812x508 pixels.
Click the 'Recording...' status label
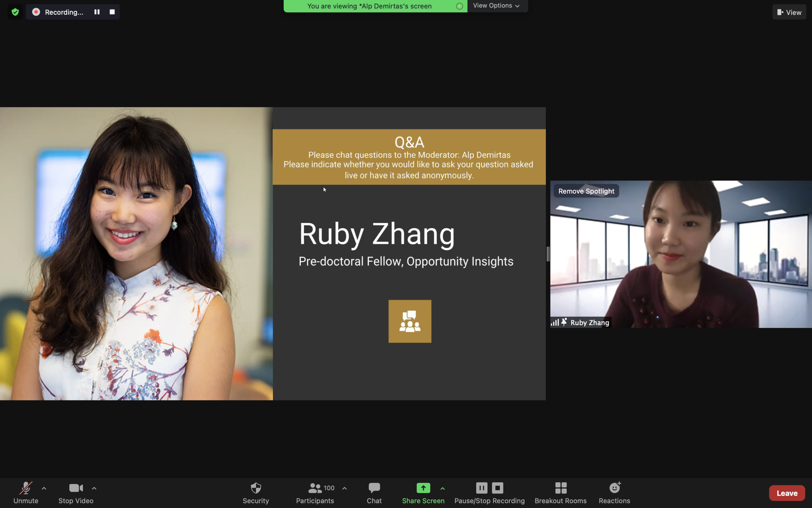tap(64, 12)
